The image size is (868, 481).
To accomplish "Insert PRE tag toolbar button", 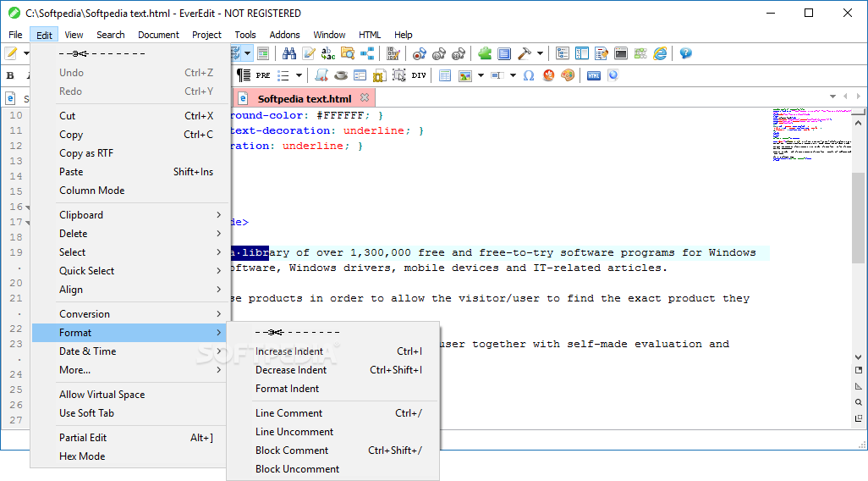I will tap(263, 75).
